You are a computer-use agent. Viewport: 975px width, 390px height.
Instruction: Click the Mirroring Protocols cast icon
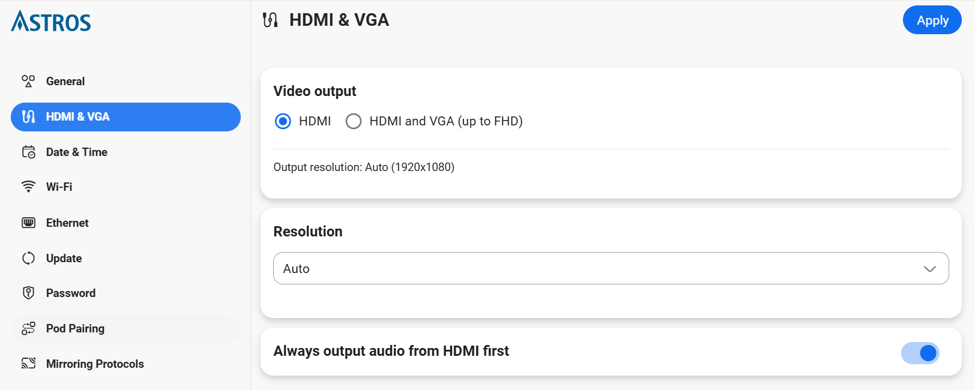point(28,364)
